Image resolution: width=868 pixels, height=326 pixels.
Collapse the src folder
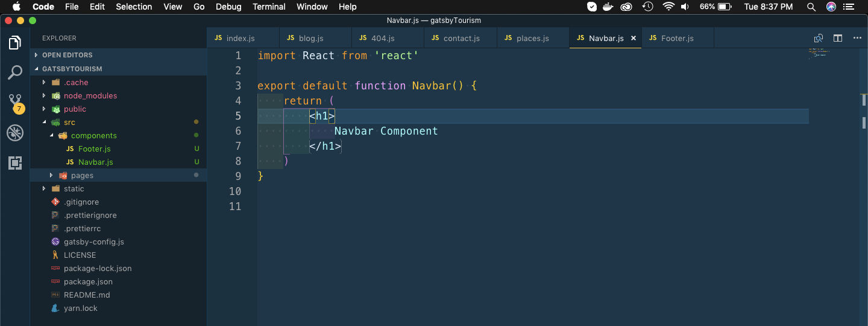[118, 122]
